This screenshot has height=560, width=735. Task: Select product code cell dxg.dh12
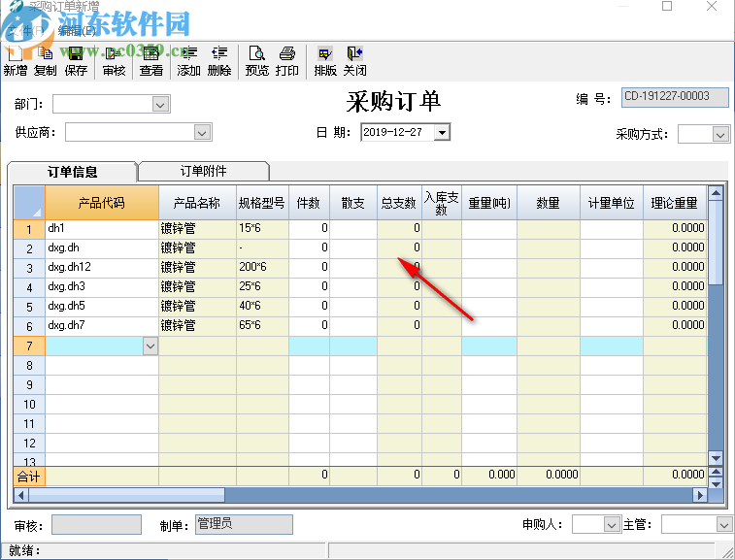[x=102, y=268]
